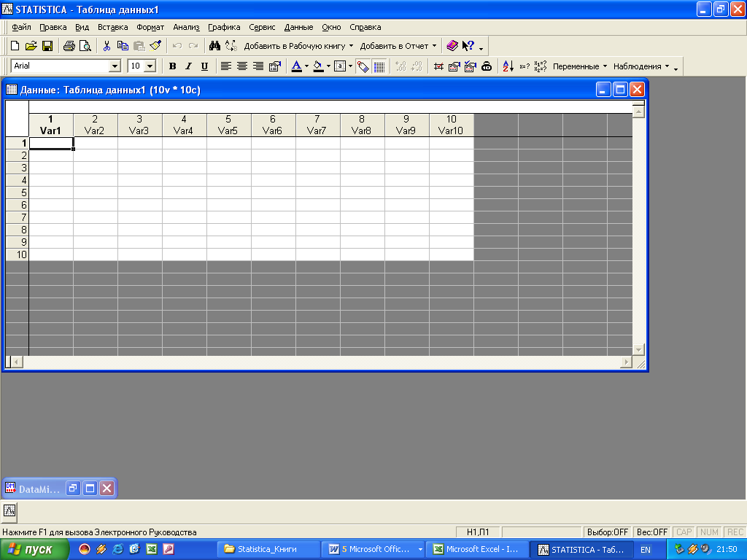Screen dimensions: 747x560
Task: Click the Replace icon next to binoculars
Action: [x=231, y=46]
